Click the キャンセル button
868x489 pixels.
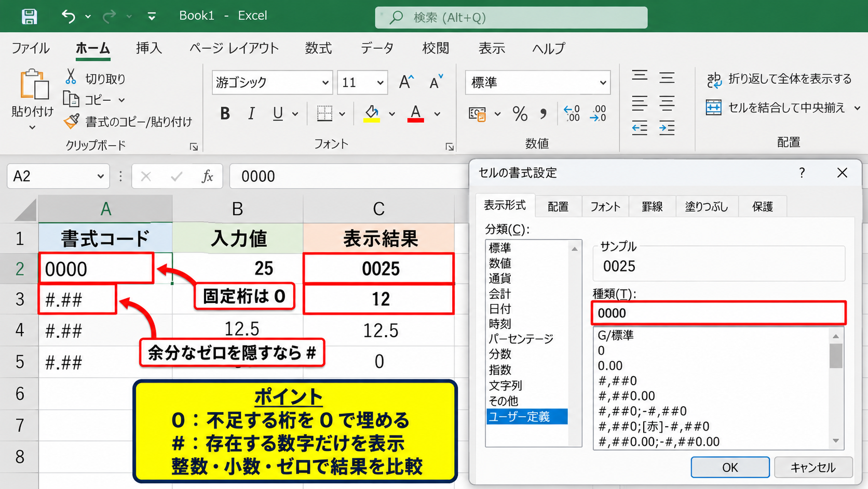tap(813, 467)
